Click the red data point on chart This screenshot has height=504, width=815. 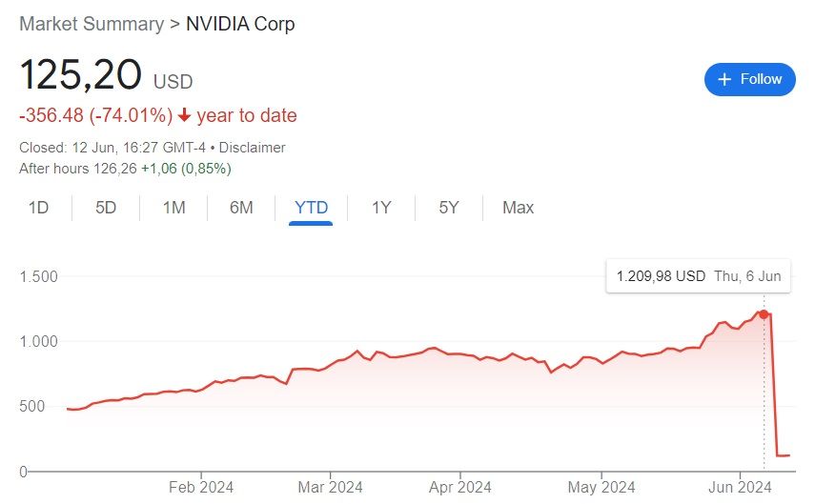[764, 314]
